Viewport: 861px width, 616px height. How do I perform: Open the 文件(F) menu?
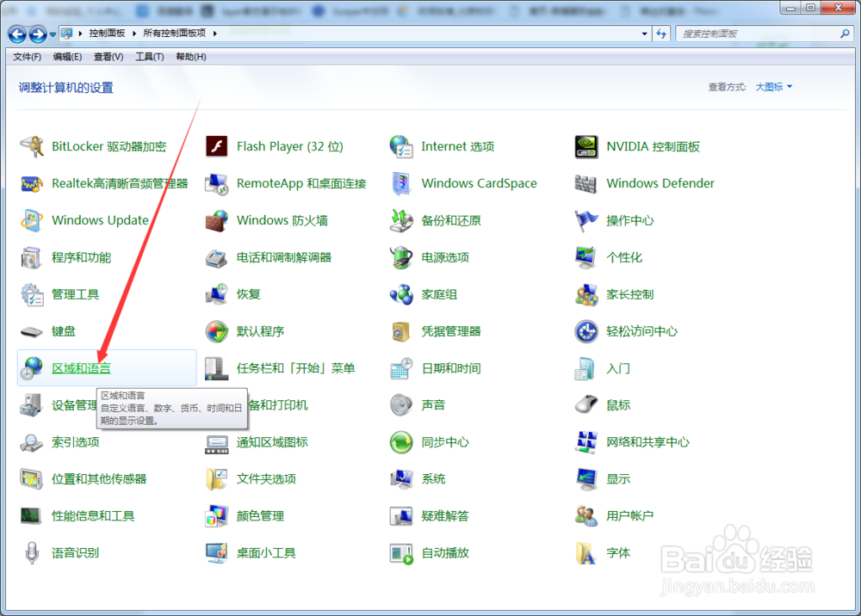27,57
